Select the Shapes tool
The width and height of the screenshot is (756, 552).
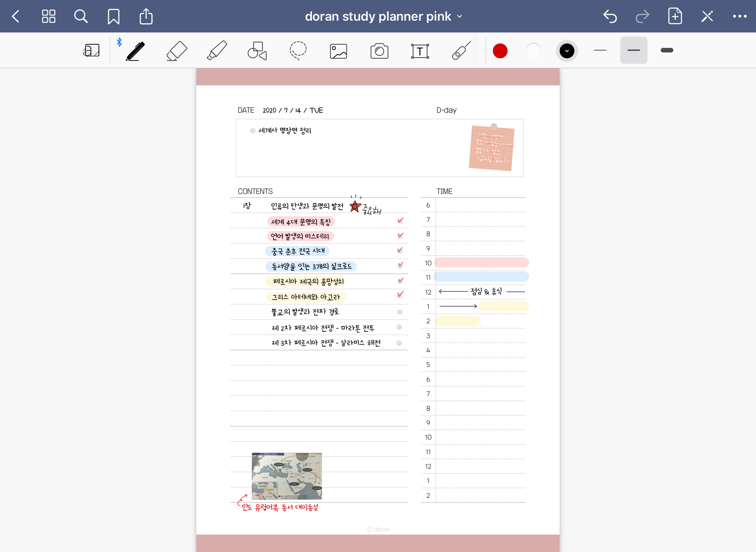point(257,51)
